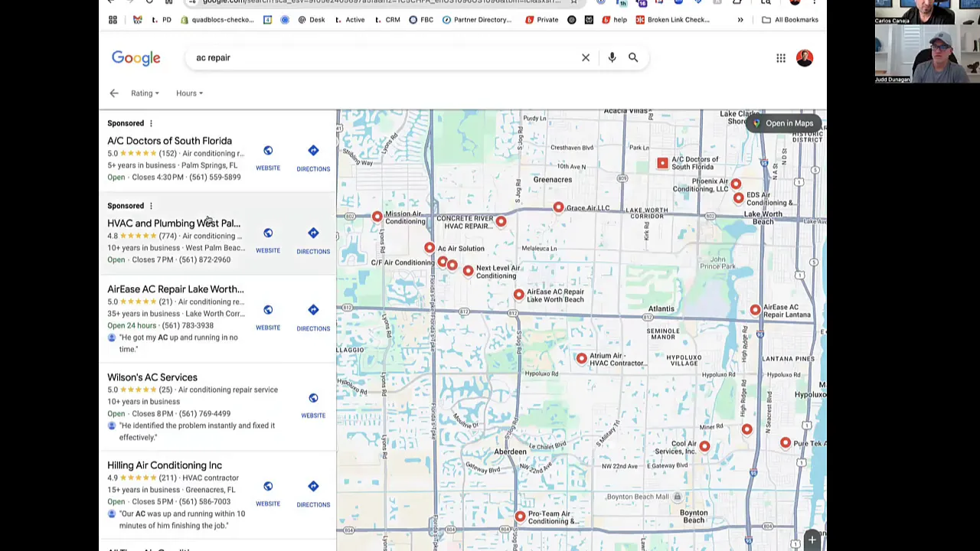Select the Cool Air Services, Inc. pin
980x551 pixels.
click(x=704, y=445)
